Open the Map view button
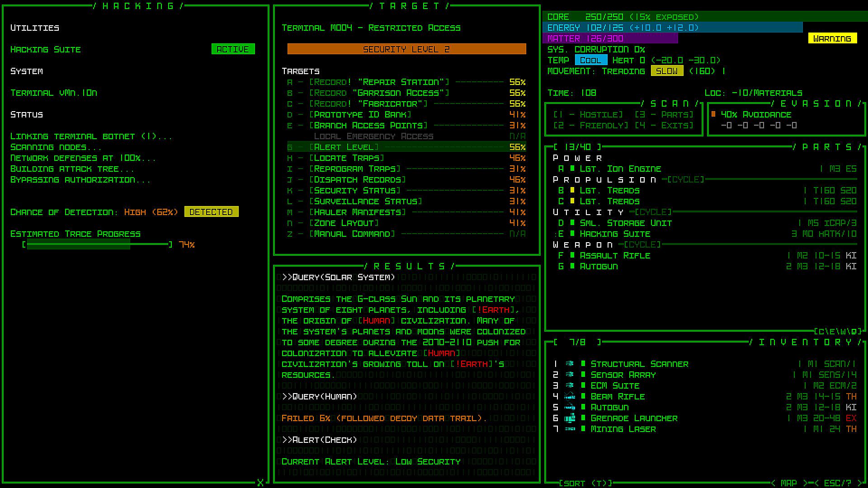The width and height of the screenshot is (868, 488). click(788, 483)
